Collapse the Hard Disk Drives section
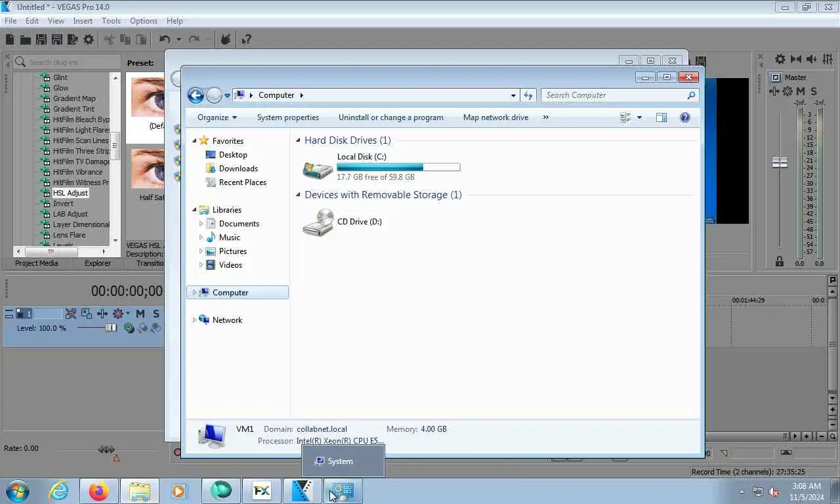The image size is (840, 504). point(299,140)
